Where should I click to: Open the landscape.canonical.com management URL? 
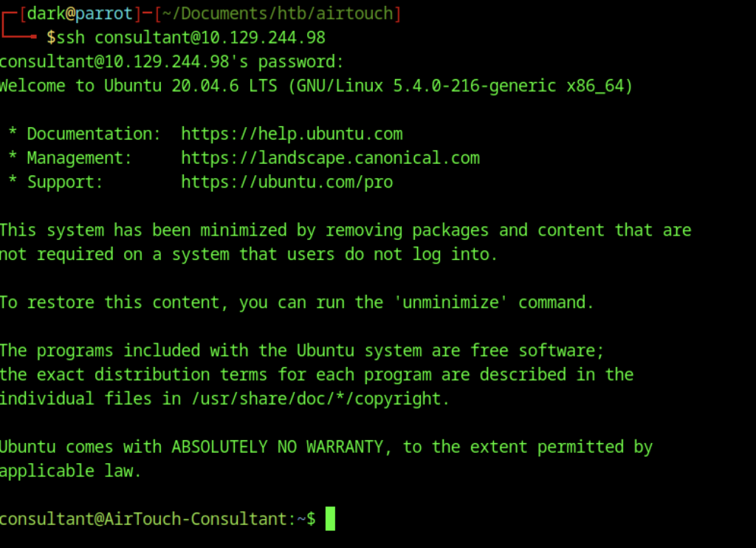[x=330, y=158]
